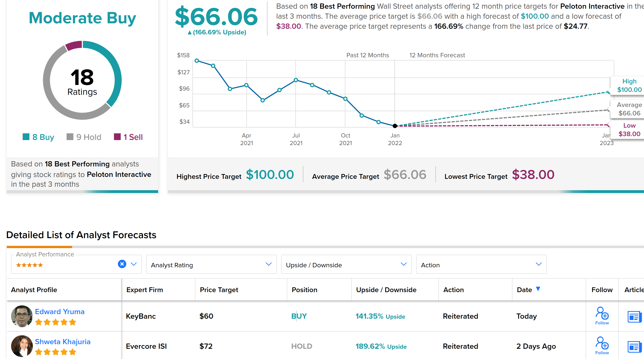Viewport: 644px width, 359px height.
Task: Click the Evercore ISI firm cell
Action: [x=146, y=346]
